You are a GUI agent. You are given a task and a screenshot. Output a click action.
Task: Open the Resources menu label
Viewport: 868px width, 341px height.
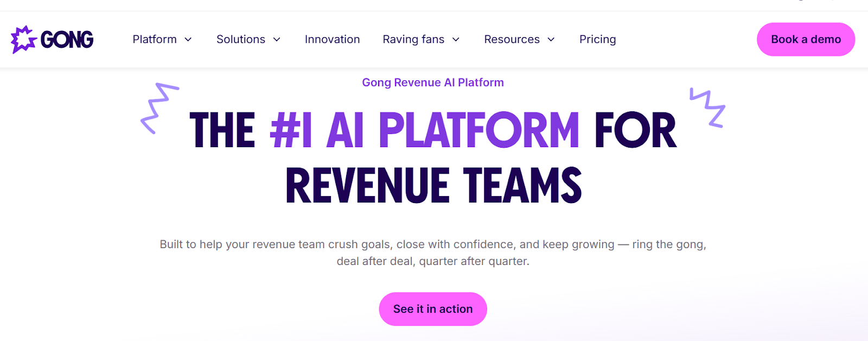(x=512, y=40)
